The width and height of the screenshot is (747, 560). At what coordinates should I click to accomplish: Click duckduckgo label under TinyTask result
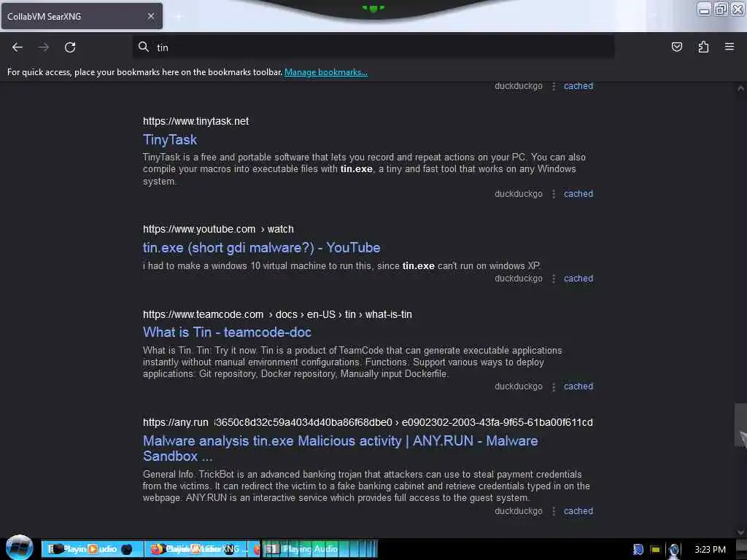[519, 194]
